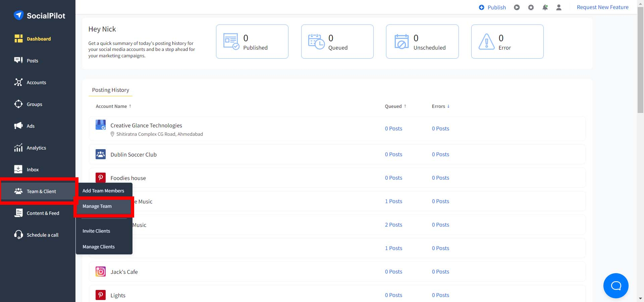Open the Team & Client people icon
This screenshot has height=302, width=644.
18,191
